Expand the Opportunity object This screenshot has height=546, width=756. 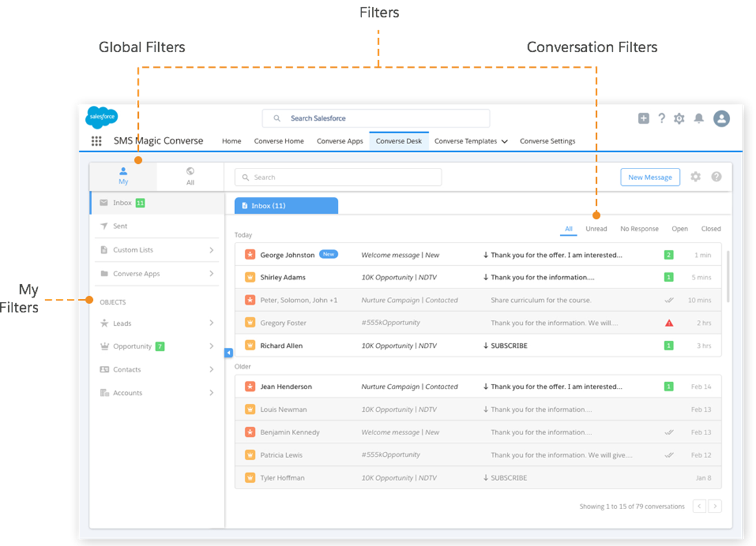coord(211,346)
